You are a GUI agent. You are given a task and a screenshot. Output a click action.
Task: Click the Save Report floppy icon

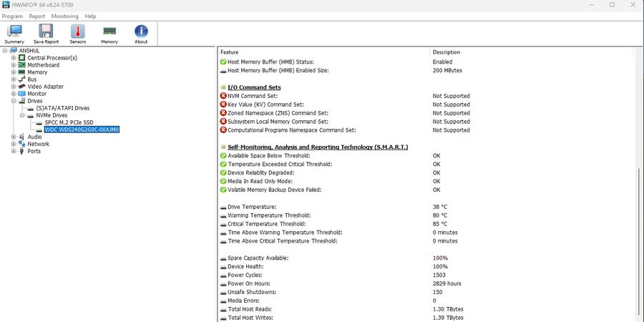[46, 33]
